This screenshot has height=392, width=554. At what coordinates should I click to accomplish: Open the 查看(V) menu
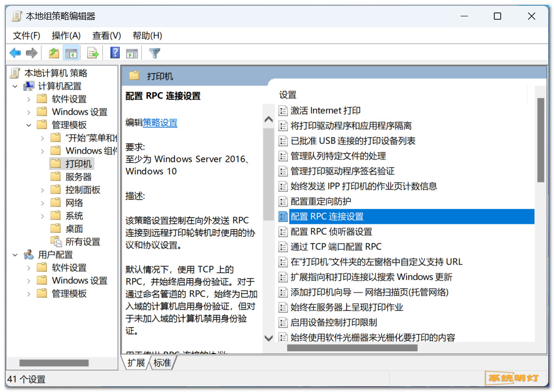[x=106, y=36]
